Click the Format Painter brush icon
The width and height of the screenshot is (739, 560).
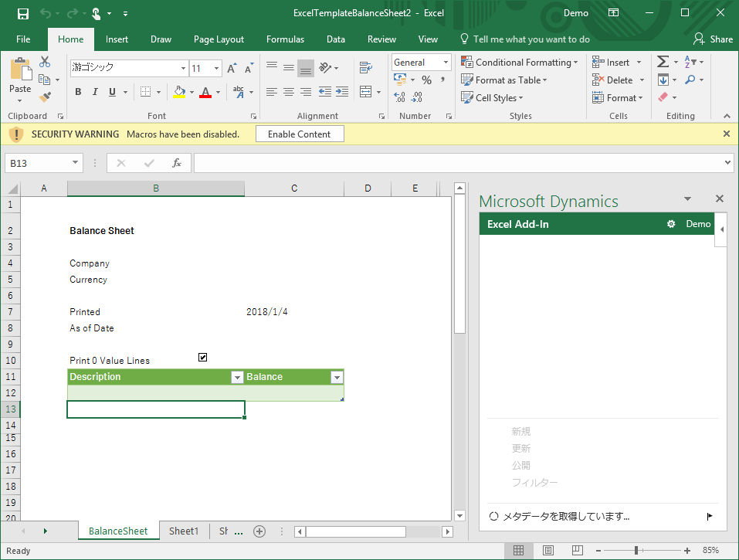pyautogui.click(x=46, y=97)
